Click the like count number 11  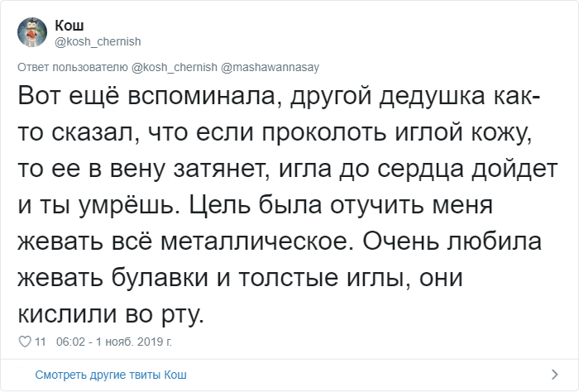(40, 341)
